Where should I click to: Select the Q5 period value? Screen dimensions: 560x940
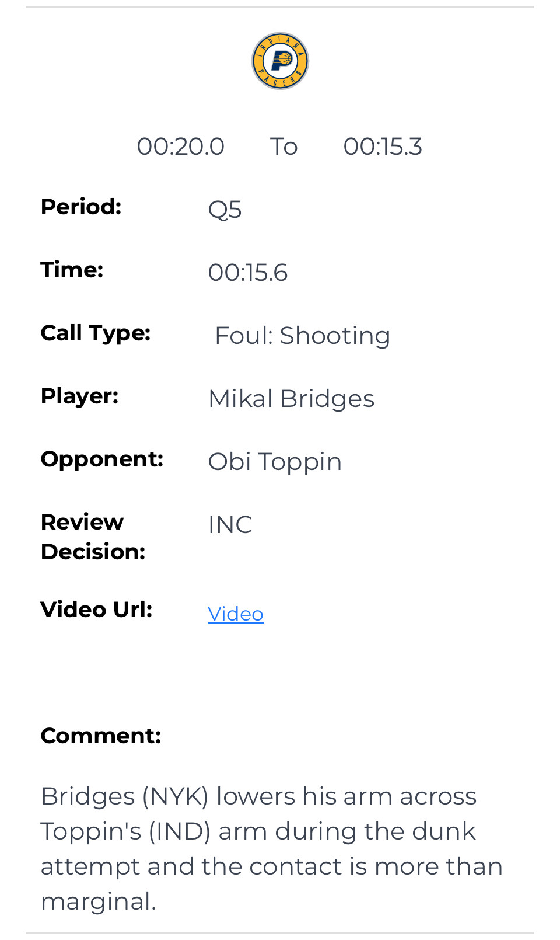(x=225, y=209)
